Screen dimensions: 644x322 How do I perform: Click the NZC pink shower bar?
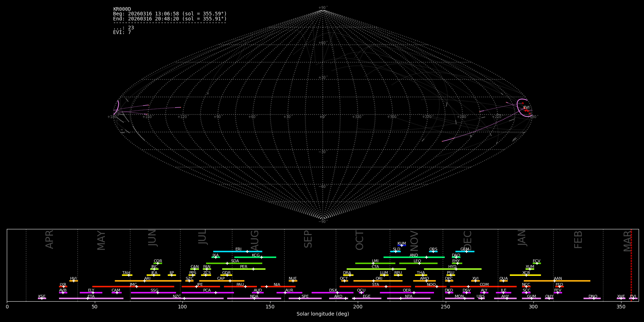point(177,298)
